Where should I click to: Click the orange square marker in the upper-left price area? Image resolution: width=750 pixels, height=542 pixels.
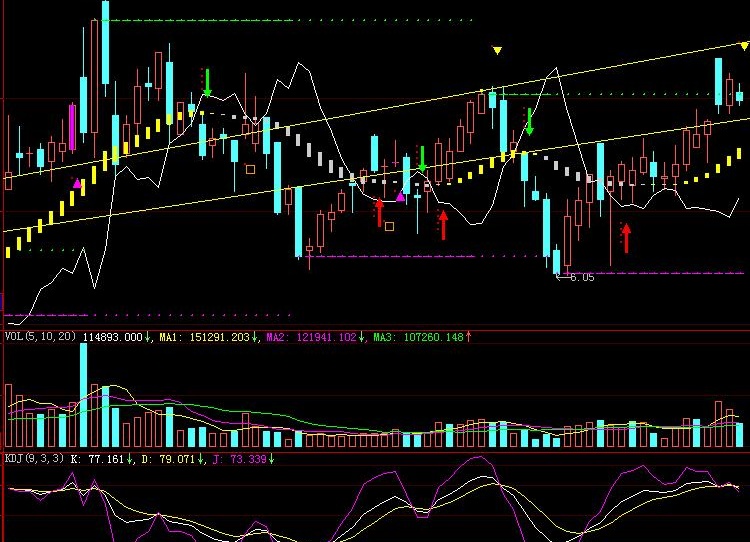[250, 169]
